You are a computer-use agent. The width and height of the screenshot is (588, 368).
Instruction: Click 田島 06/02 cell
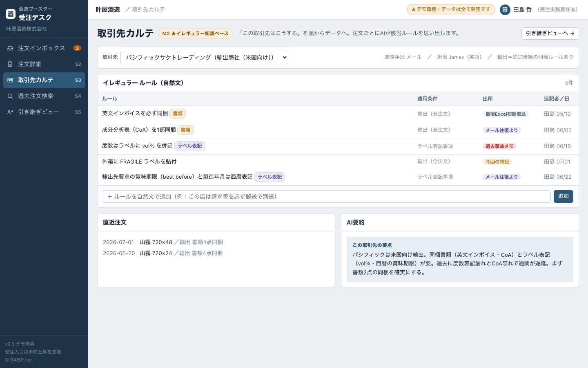click(x=558, y=130)
